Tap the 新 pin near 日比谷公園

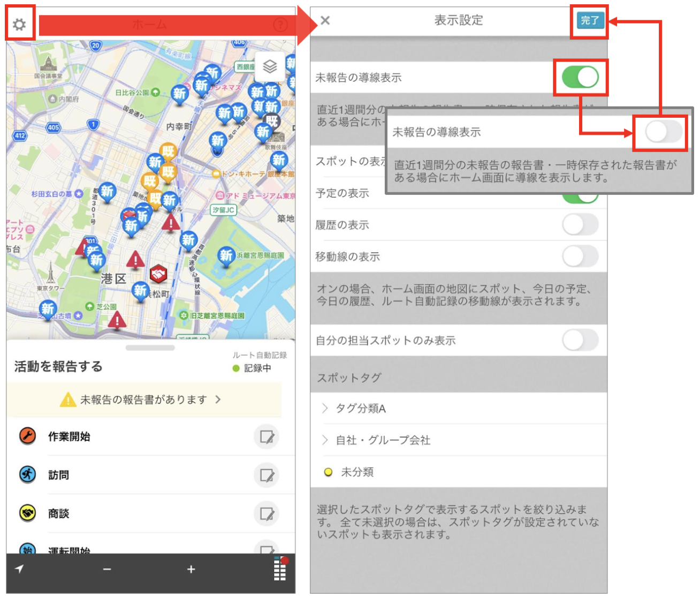tap(179, 94)
